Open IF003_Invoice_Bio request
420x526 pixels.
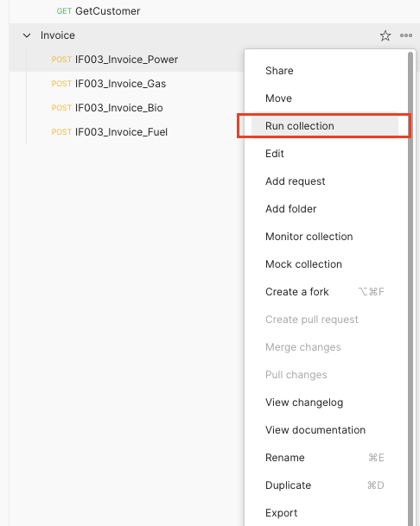point(107,108)
